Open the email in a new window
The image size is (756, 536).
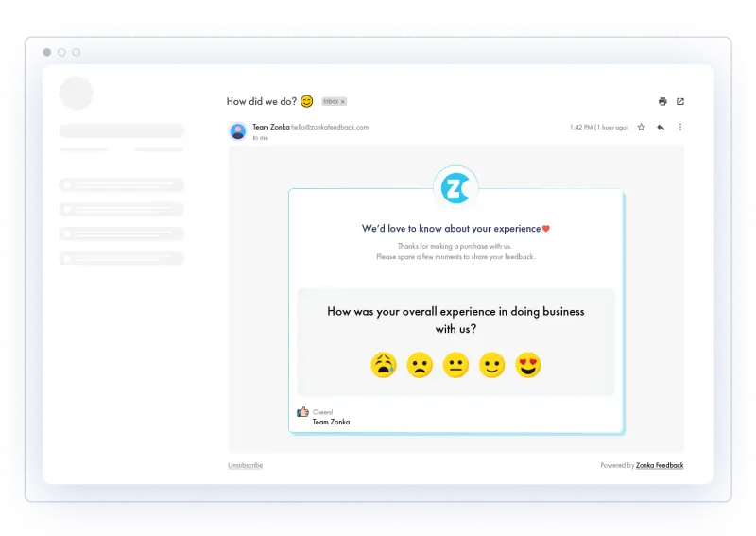pyautogui.click(x=680, y=101)
